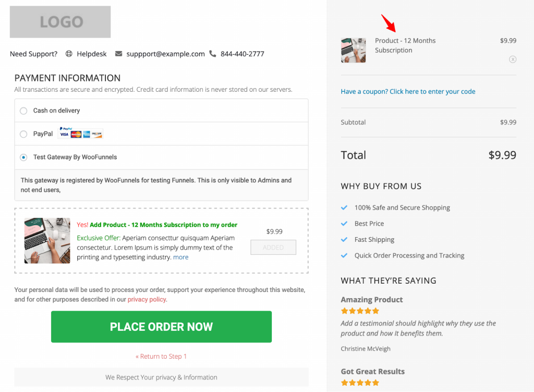Go back via Return to Step 1
This screenshot has width=534, height=392.
click(x=161, y=356)
